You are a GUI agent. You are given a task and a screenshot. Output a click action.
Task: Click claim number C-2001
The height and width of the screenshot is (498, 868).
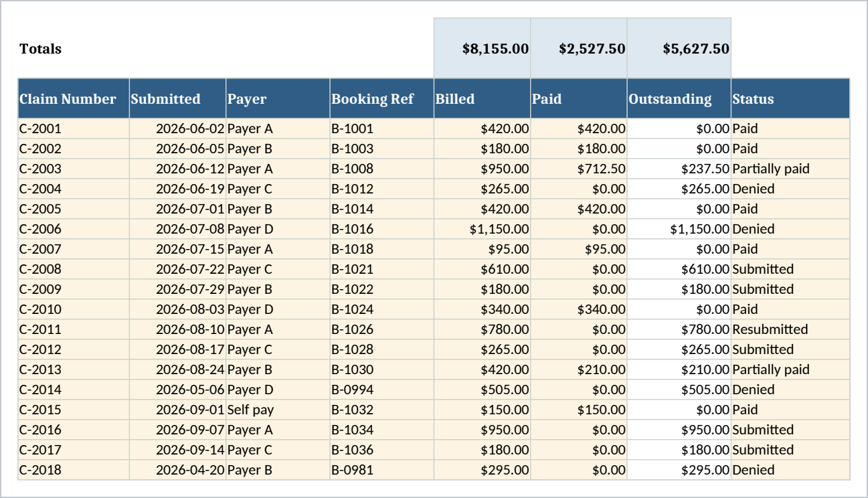tap(74, 129)
